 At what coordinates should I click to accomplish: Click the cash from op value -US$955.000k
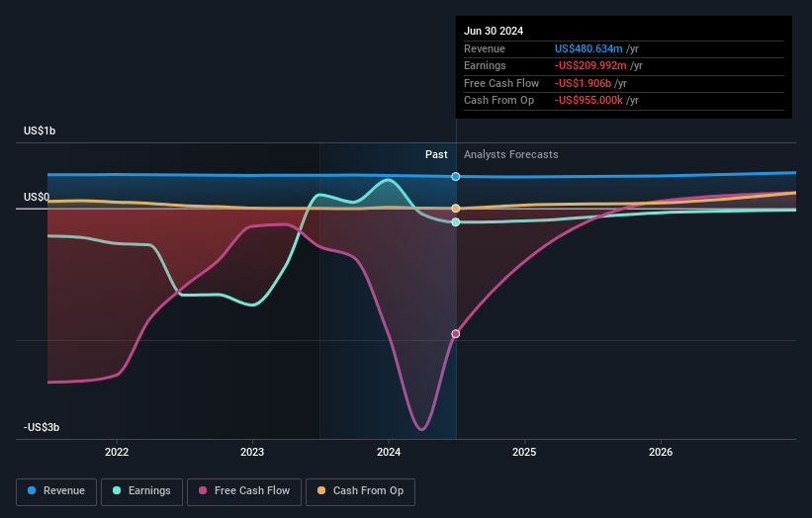click(588, 101)
